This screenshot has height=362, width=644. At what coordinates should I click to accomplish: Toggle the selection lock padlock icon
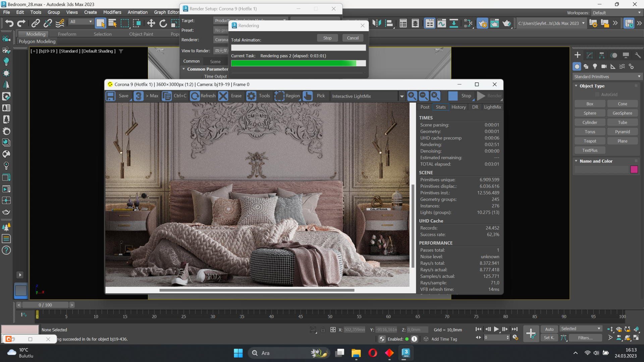[323, 330]
